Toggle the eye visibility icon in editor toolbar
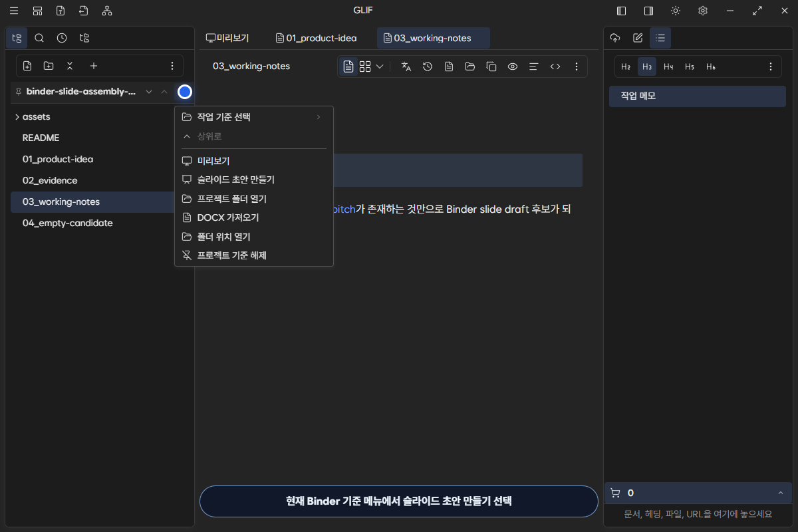This screenshot has height=532, width=798. pyautogui.click(x=513, y=66)
